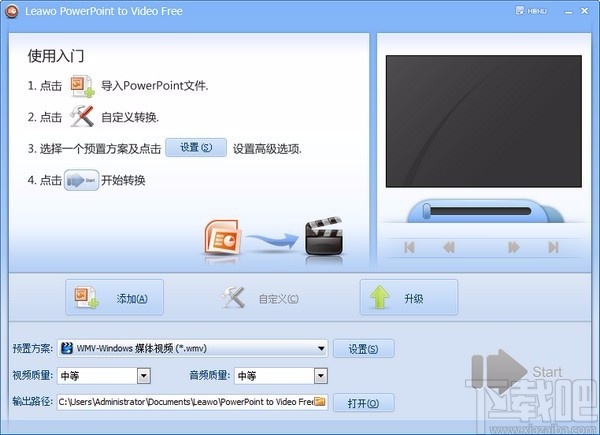Click the 开始转换 text in step 4
This screenshot has height=435, width=600.
coord(123,180)
